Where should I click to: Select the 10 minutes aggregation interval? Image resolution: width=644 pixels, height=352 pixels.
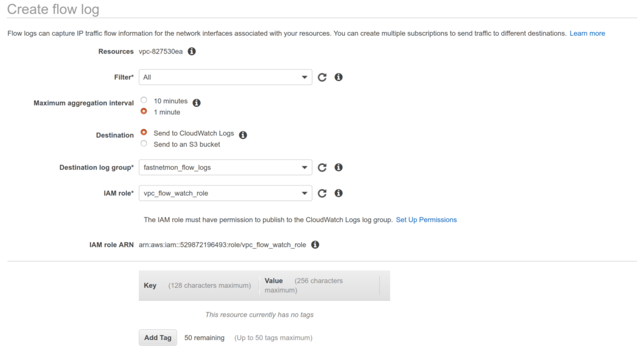coord(144,100)
